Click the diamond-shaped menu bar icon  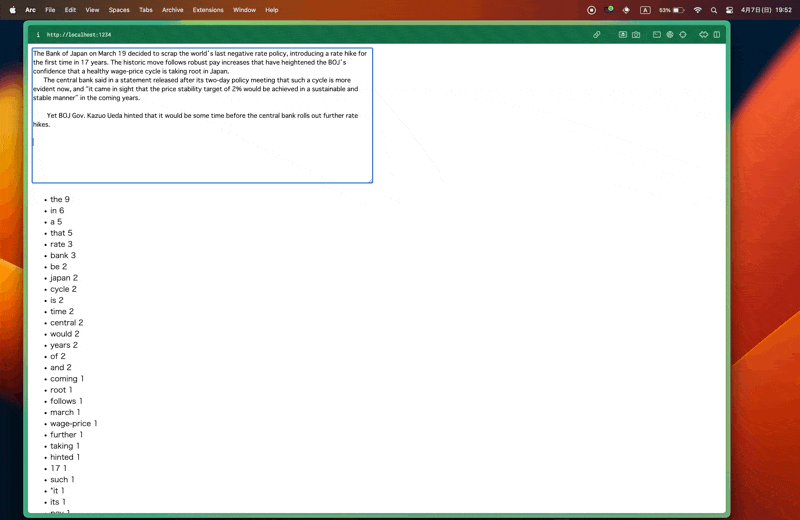626,10
